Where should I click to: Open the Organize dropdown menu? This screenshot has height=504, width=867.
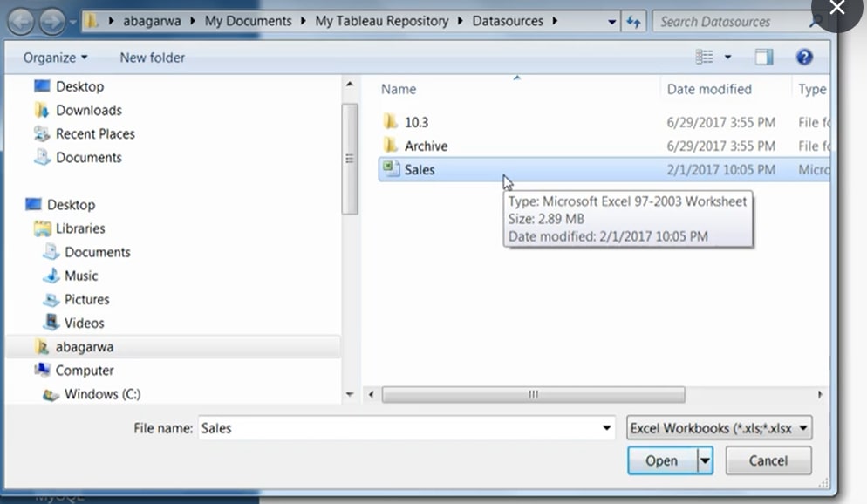click(55, 58)
